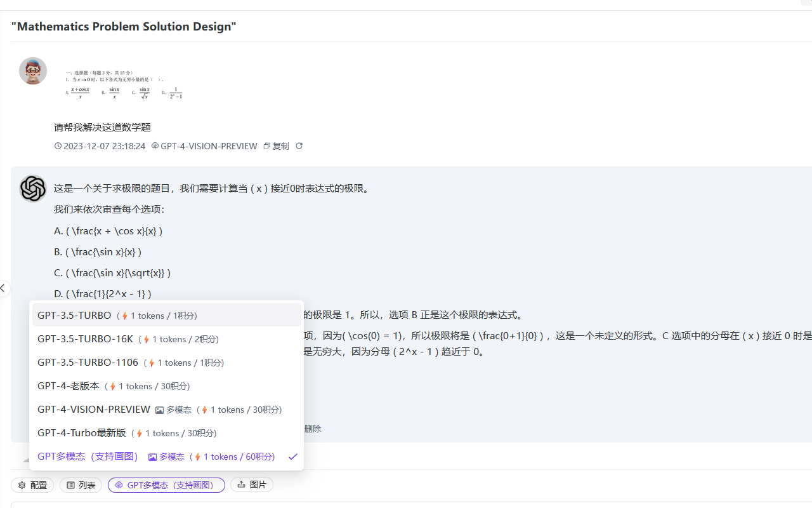Click the answer line 我们来依次审查每个选项
Screen dimensions: 812x508
coord(109,210)
